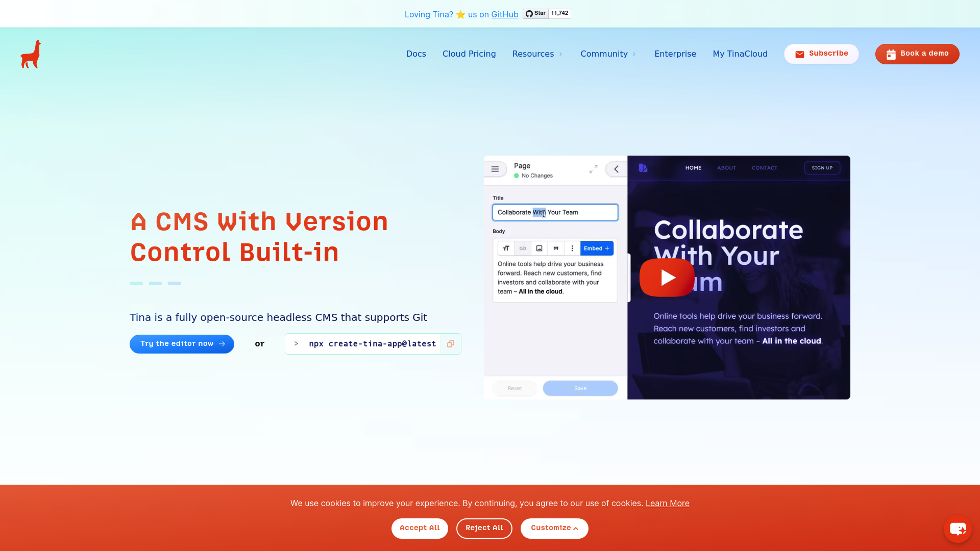Click the Embed+ button in Body editor

pyautogui.click(x=596, y=248)
